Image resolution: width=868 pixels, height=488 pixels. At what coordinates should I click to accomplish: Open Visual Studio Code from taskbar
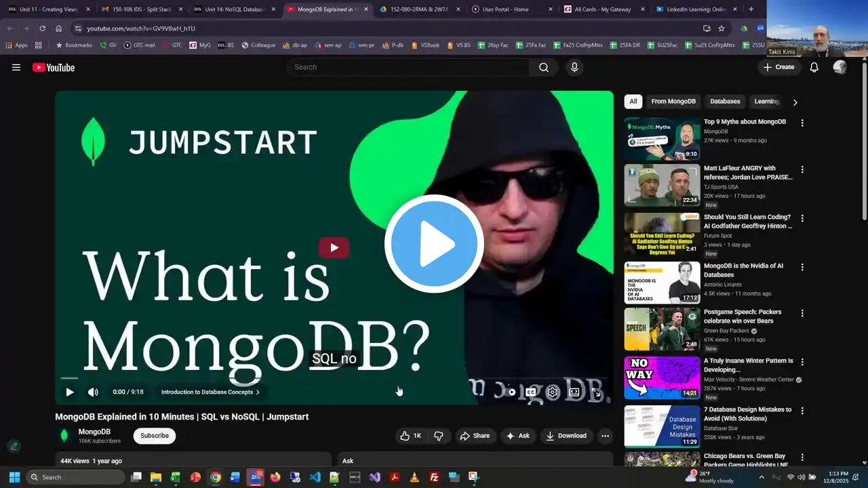coord(315,477)
